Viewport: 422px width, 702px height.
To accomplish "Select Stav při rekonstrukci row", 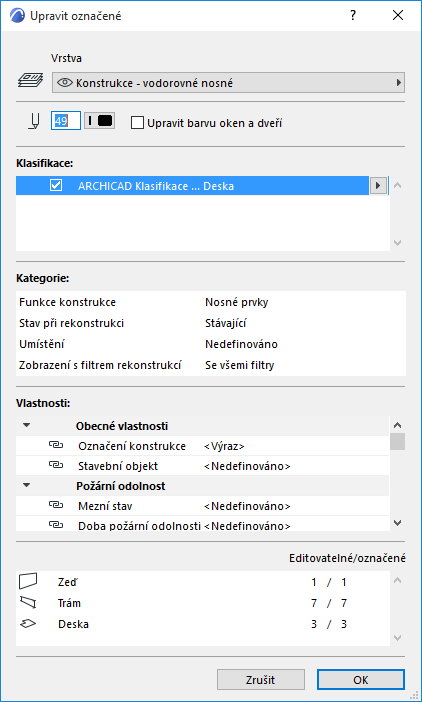I will [211, 323].
